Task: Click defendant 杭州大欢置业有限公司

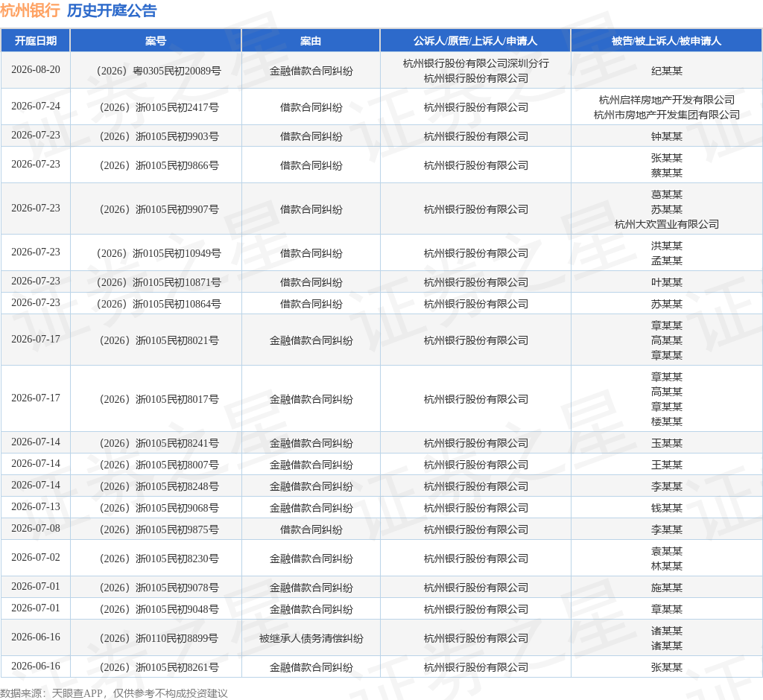Action: [667, 224]
